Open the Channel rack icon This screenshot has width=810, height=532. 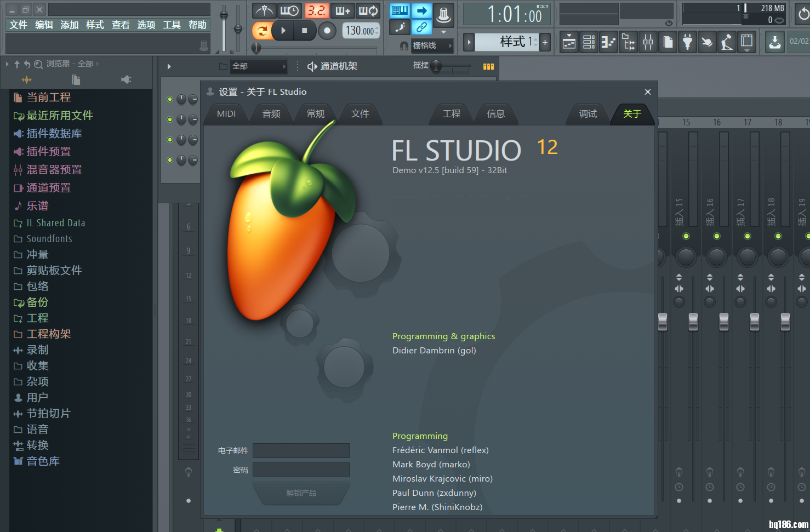click(589, 42)
